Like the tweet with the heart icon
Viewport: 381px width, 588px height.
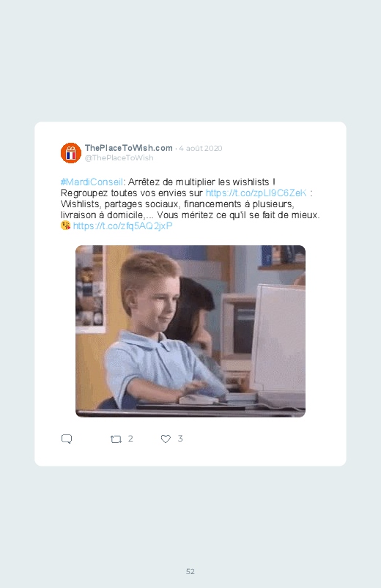(166, 439)
